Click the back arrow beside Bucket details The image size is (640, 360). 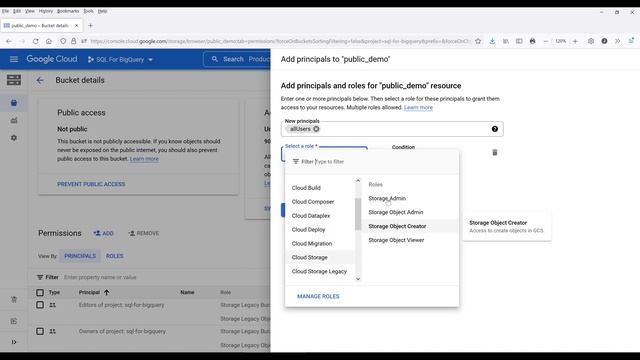40,80
